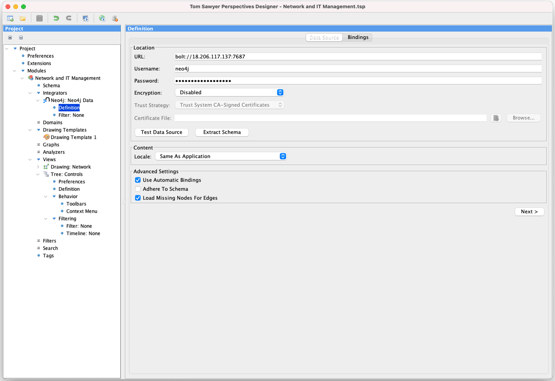
Task: Switch to the Data Source tab
Action: coord(324,37)
